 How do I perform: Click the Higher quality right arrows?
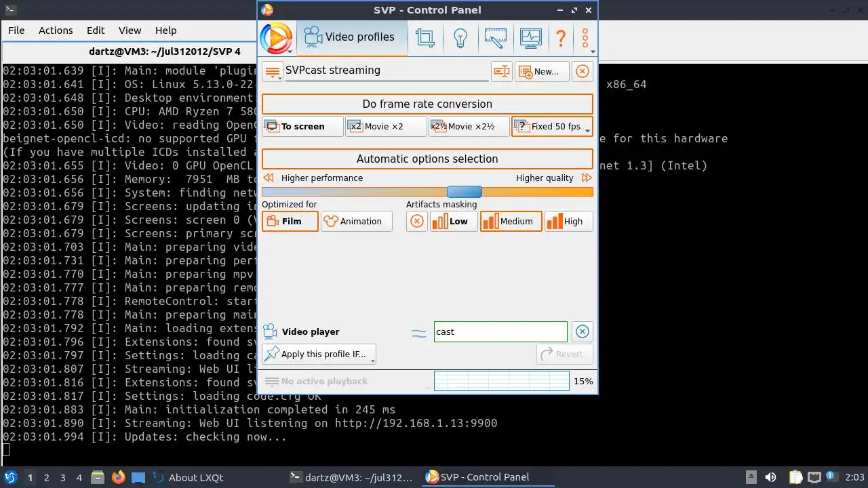(587, 178)
